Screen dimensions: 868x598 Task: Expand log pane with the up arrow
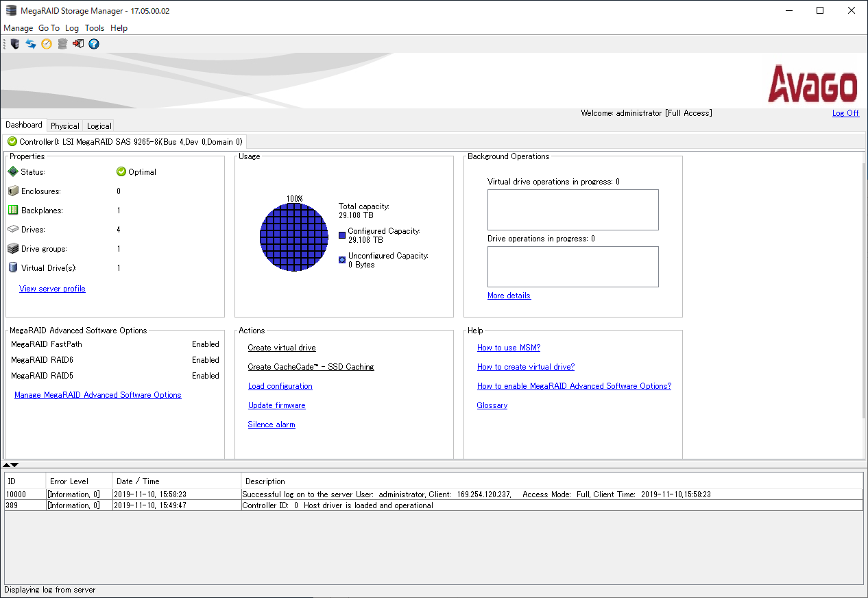[7, 465]
